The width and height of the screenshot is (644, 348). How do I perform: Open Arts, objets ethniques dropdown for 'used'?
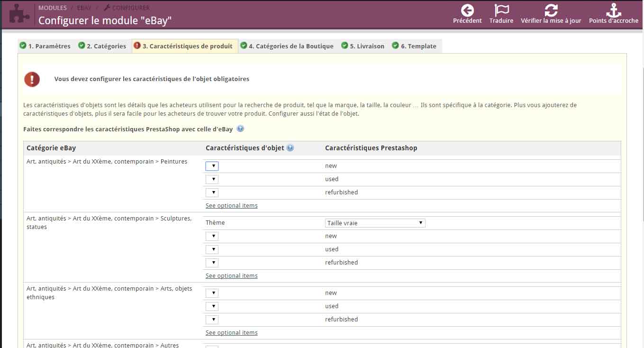pyautogui.click(x=212, y=306)
